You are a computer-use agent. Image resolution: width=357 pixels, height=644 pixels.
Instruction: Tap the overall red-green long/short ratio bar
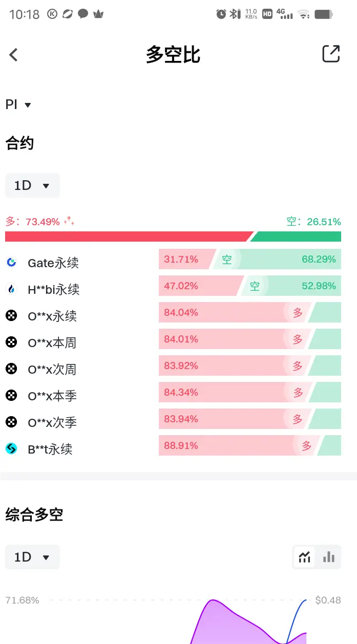click(x=173, y=237)
